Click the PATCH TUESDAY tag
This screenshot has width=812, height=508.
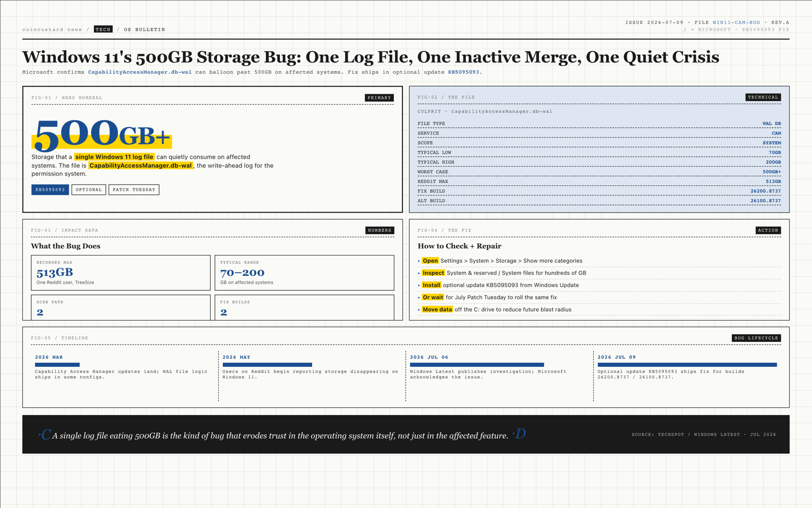134,189
